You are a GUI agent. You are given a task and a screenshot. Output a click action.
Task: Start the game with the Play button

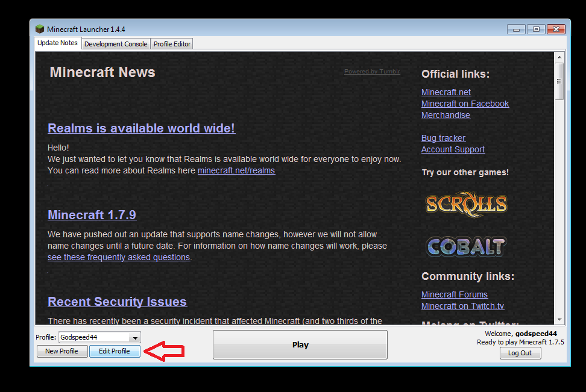coord(300,344)
